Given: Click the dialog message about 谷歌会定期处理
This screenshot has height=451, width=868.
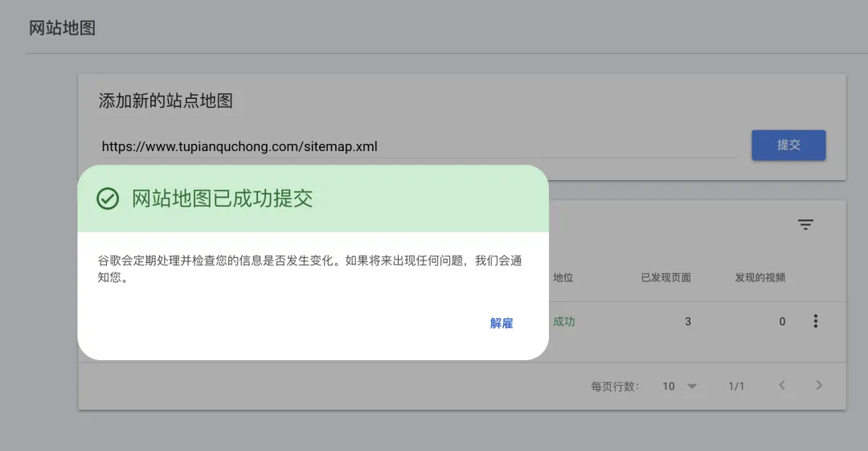Looking at the screenshot, I should click(309, 270).
